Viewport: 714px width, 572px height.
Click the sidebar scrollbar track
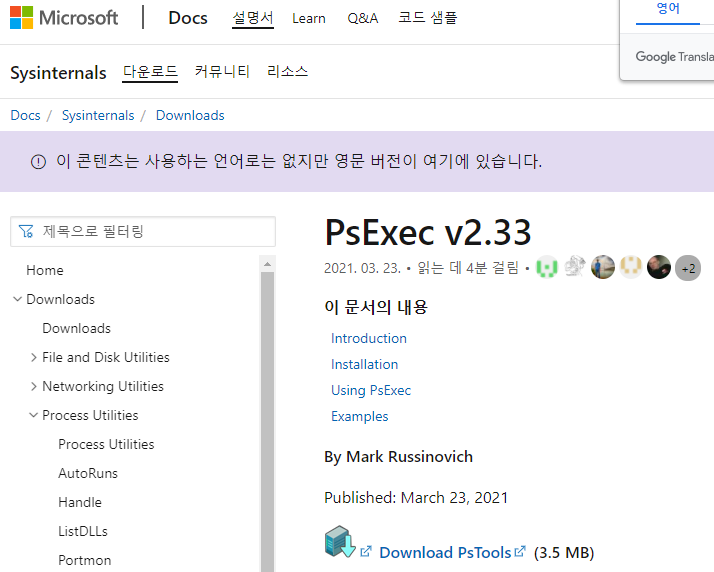[x=267, y=421]
